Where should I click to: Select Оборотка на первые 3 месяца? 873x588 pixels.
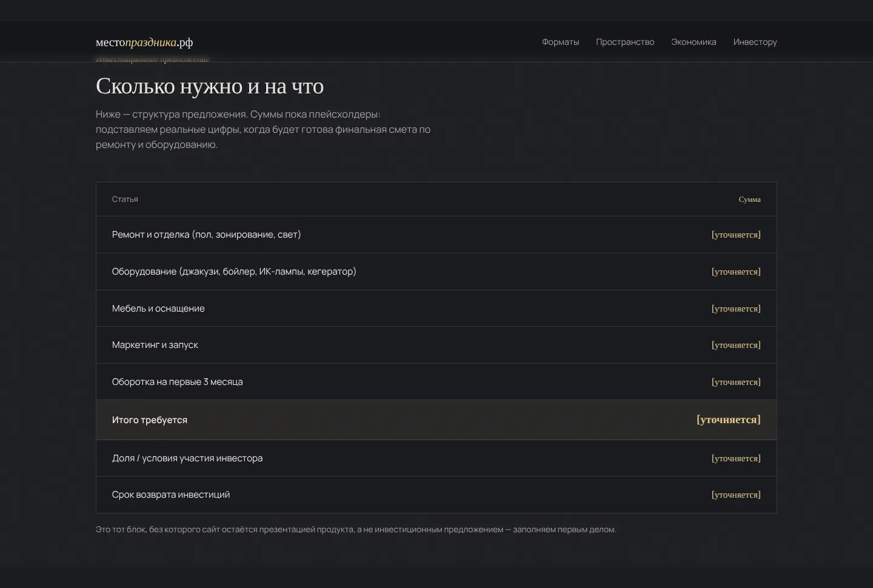point(177,382)
